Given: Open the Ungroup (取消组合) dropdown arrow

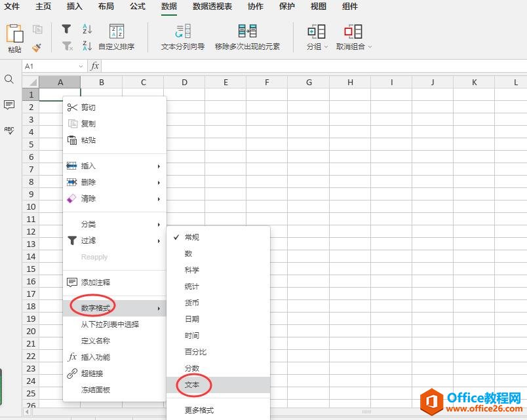Looking at the screenshot, I should pyautogui.click(x=370, y=47).
